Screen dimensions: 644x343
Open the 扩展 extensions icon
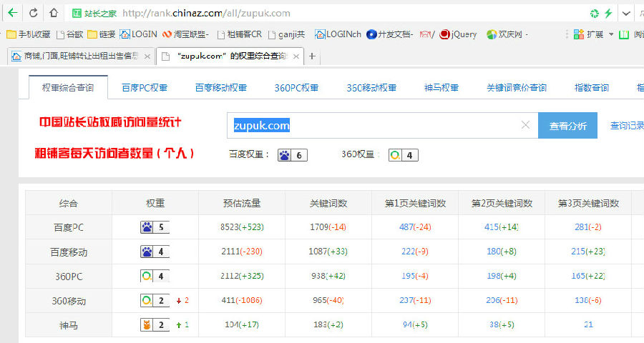point(589,34)
